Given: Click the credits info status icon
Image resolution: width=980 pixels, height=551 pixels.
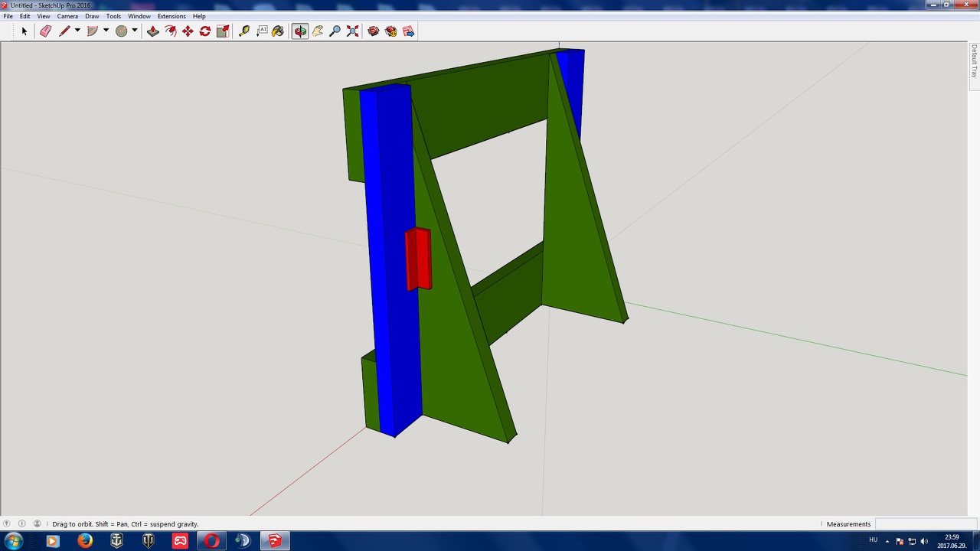Looking at the screenshot, I should 21,524.
